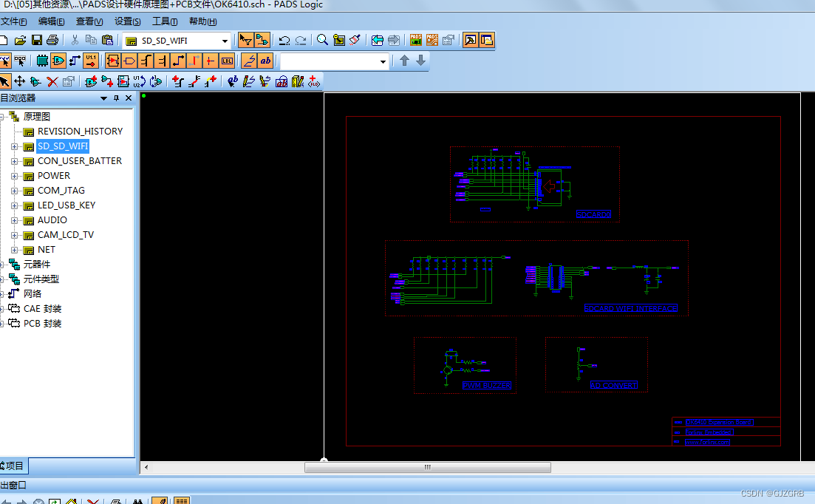Paste from clipboard icon
The image size is (815, 504).
click(x=108, y=40)
